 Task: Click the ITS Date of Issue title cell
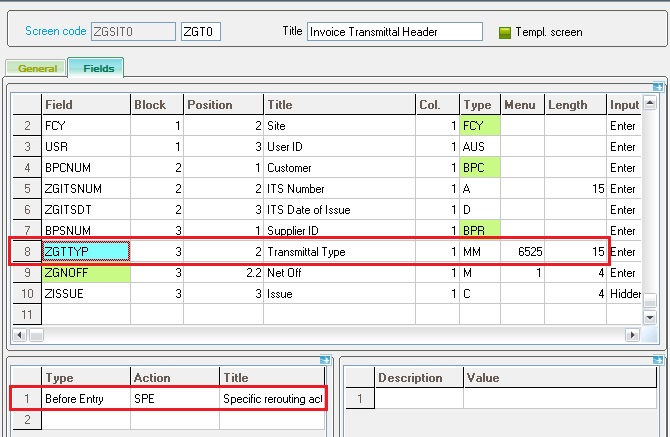340,210
